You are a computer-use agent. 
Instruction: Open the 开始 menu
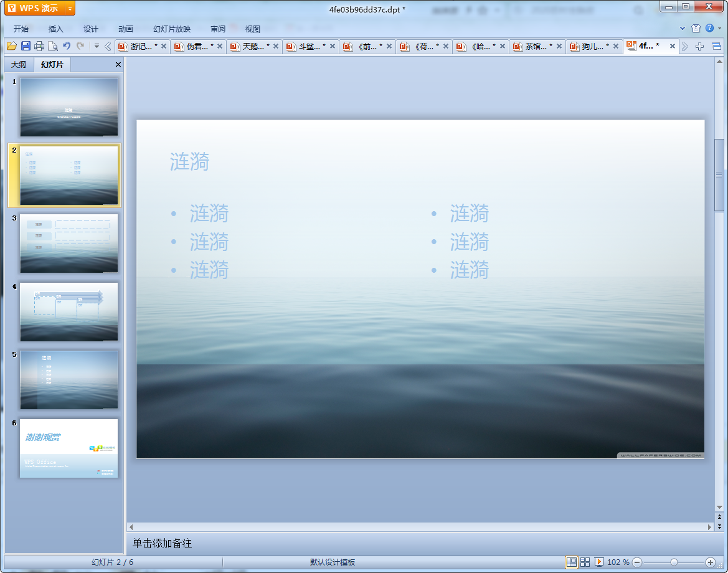[x=21, y=29]
